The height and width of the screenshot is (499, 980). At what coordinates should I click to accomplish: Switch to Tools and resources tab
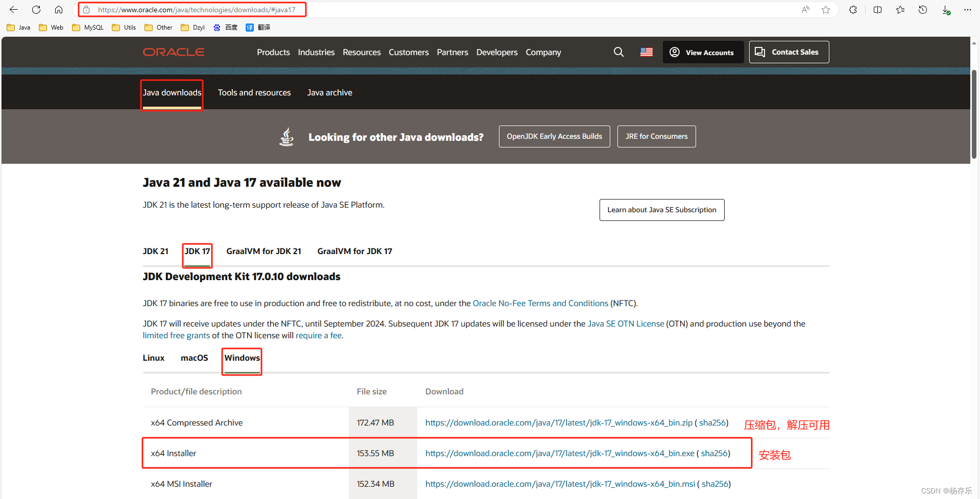(x=254, y=92)
